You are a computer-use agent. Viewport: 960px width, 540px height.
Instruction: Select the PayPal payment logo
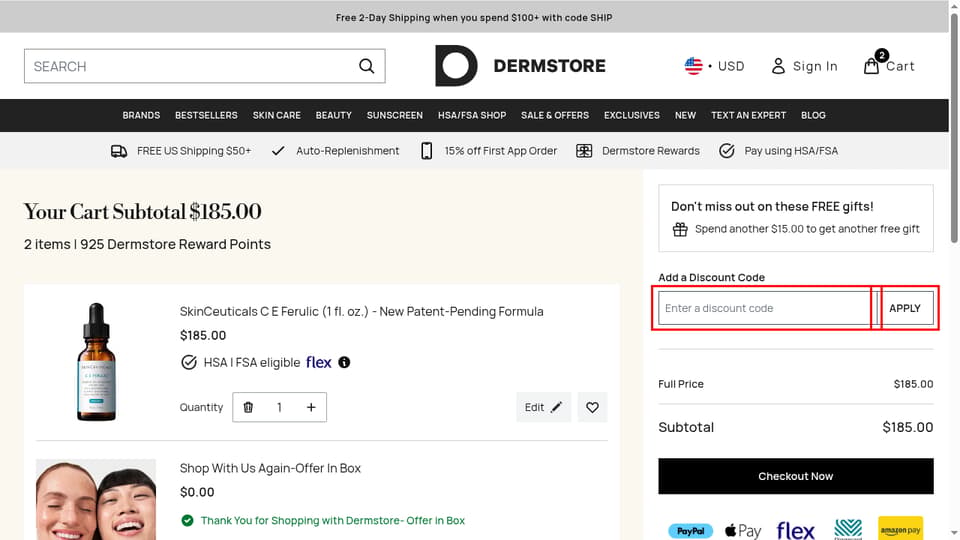coord(690,531)
